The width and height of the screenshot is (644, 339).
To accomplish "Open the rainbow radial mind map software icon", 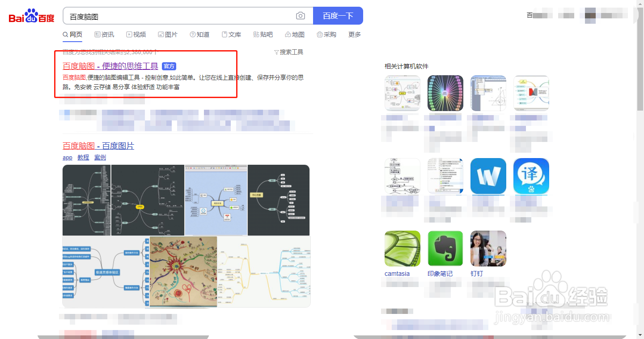I will [x=445, y=93].
